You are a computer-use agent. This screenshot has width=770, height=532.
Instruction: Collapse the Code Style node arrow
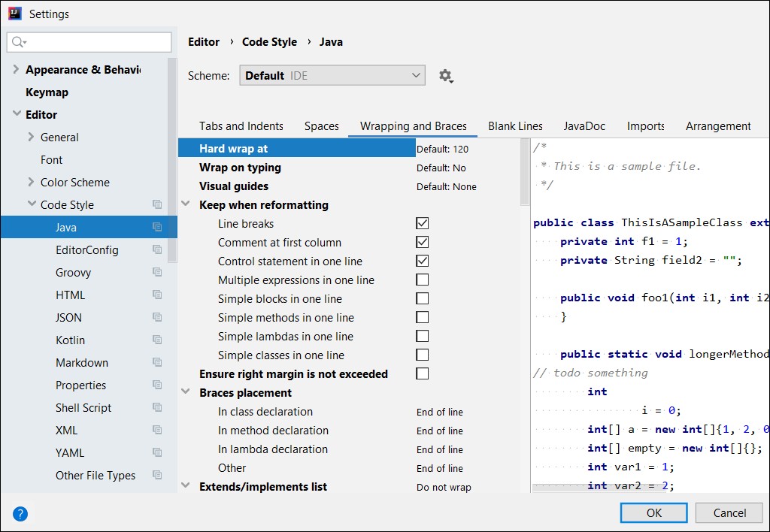point(32,204)
